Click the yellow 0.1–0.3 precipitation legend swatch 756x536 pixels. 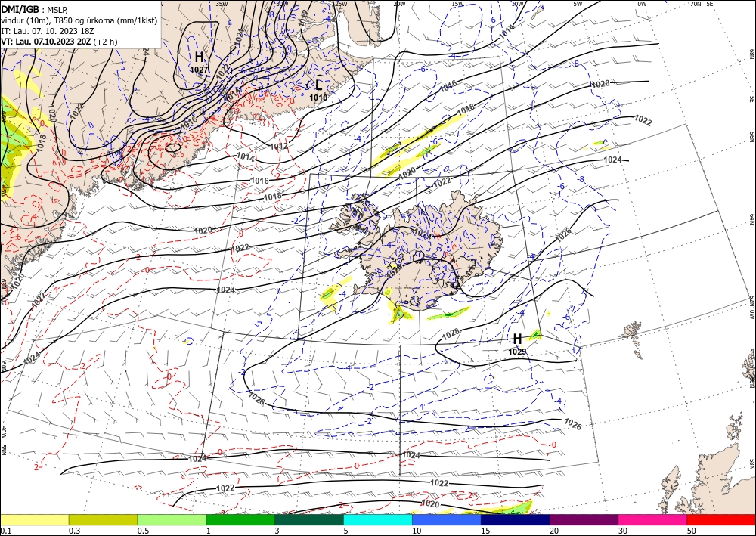coord(34,519)
